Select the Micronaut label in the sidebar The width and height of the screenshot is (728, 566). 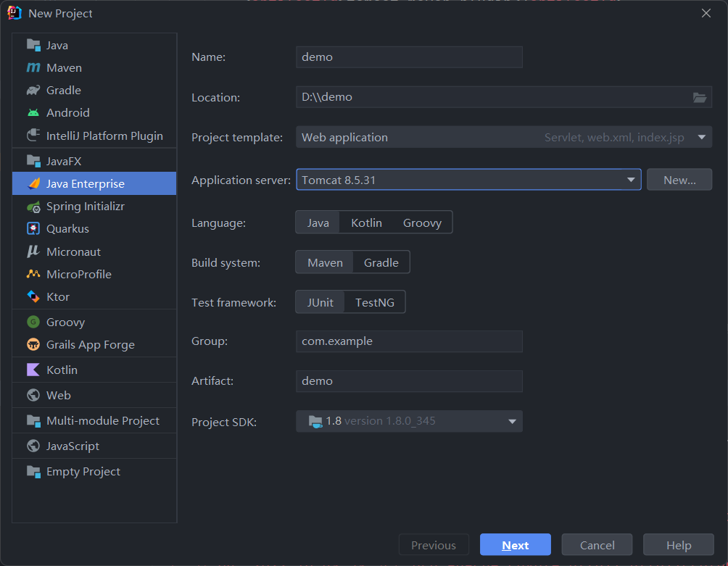pos(73,252)
